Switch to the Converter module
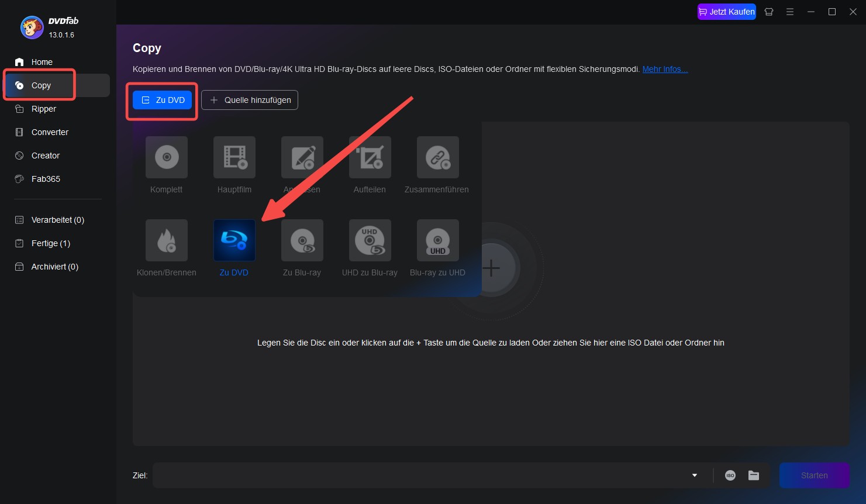This screenshot has height=504, width=866. click(x=50, y=132)
